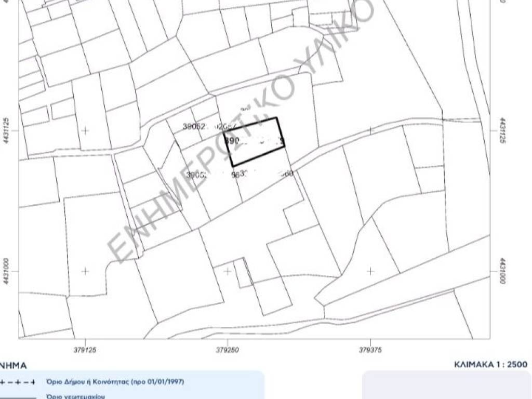The width and height of the screenshot is (532, 399).
Task: Click the grid cross marker above the 379375 label
Action: coord(370,271)
